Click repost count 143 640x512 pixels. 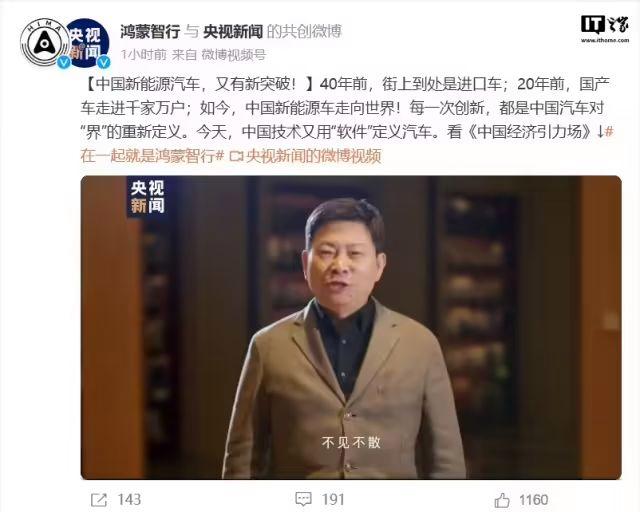pyautogui.click(x=129, y=500)
